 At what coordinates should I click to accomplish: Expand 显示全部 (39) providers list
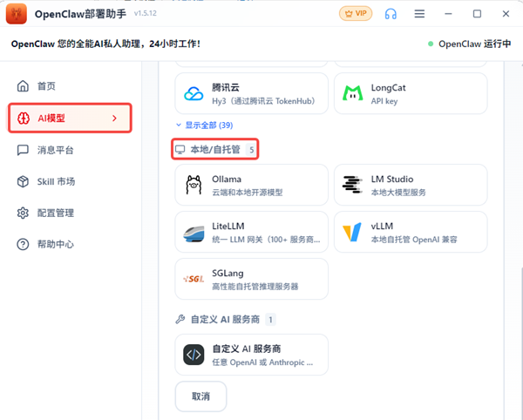click(205, 125)
